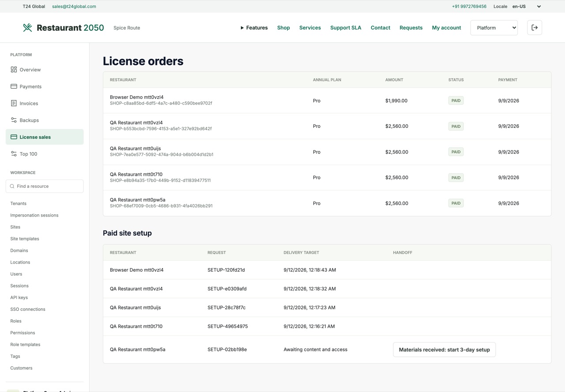
Task: Select request SETUP-120fd21d
Action: pyautogui.click(x=226, y=270)
